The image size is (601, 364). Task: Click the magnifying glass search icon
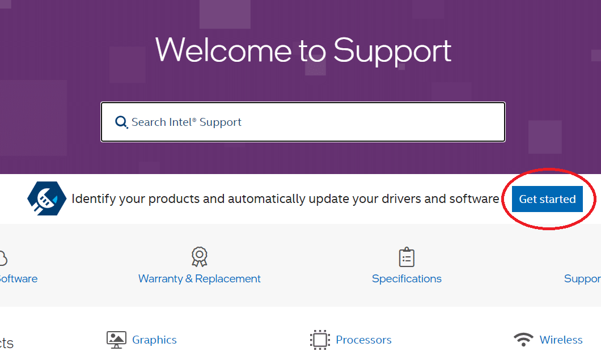tap(121, 122)
